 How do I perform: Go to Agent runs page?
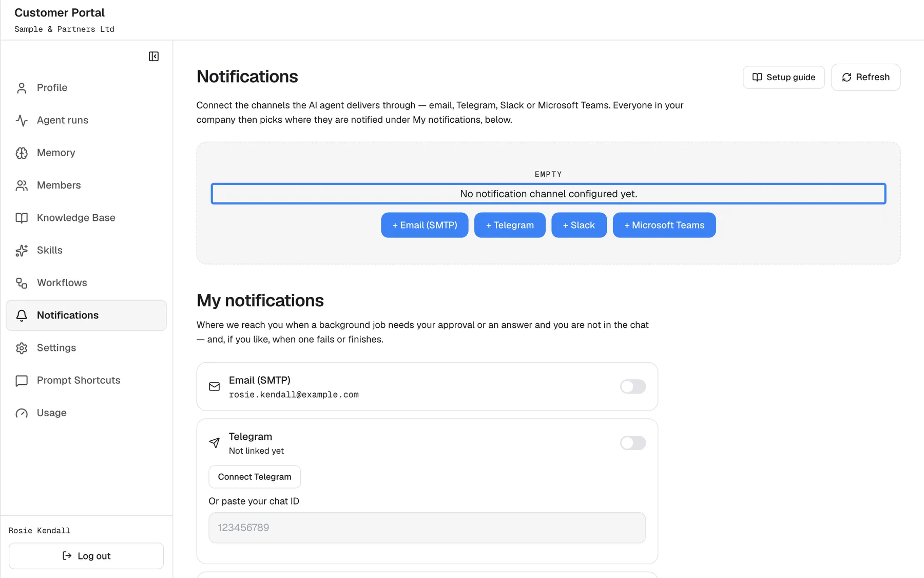(x=86, y=120)
